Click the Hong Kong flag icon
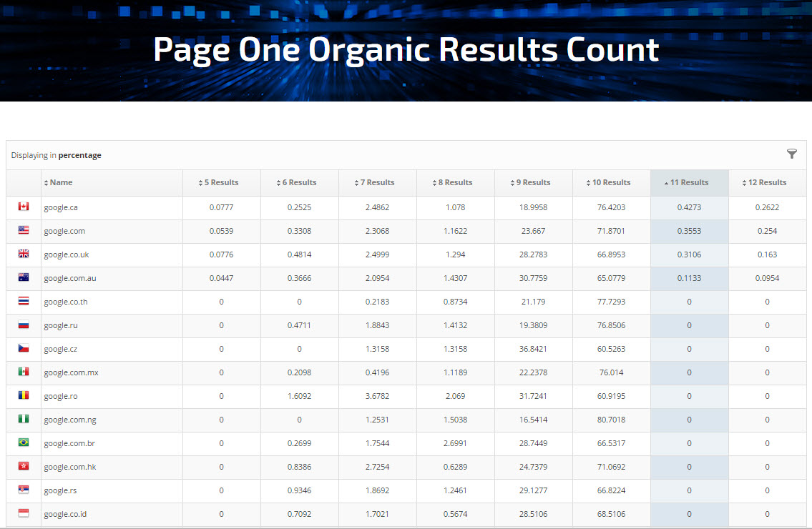This screenshot has height=529, width=812. 24,466
